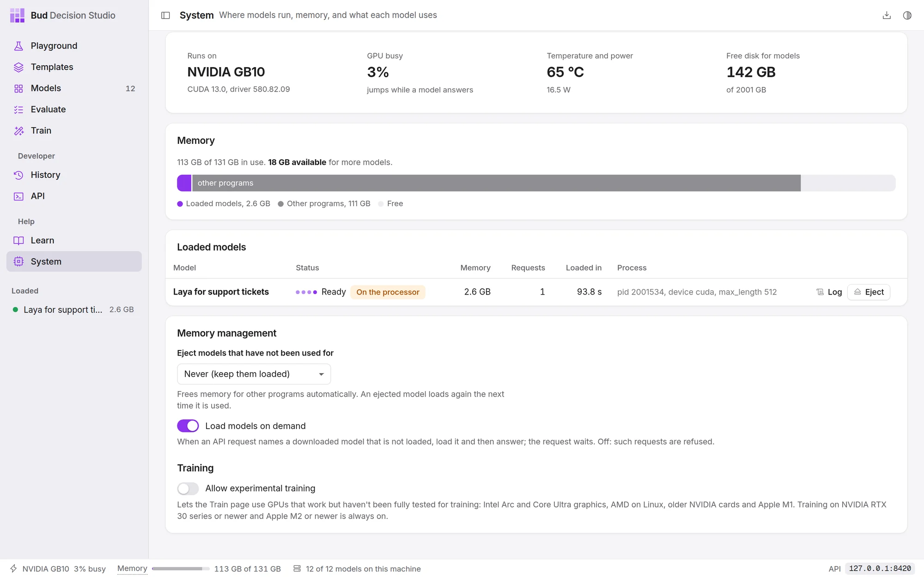Click the 12 of 12 models text

(x=363, y=569)
